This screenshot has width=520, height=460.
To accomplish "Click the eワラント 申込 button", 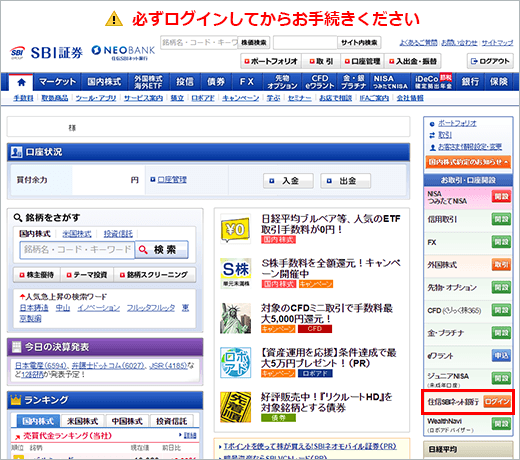I will 501,356.
